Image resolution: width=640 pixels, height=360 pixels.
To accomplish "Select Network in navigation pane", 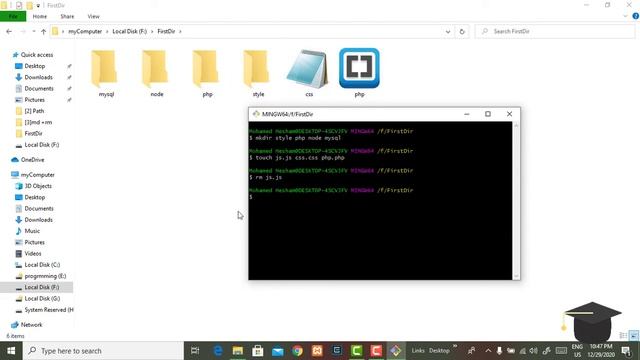I will pyautogui.click(x=31, y=325).
